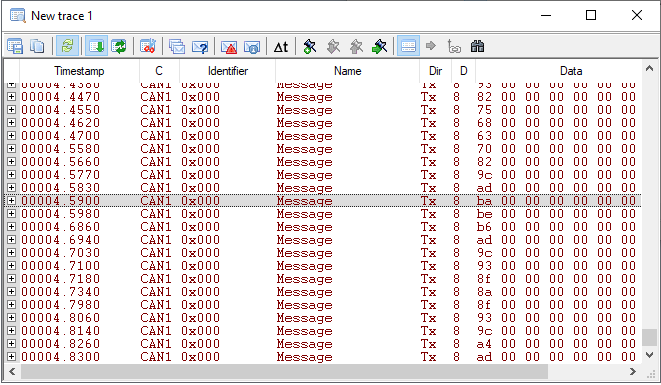Click data byte 'be' in row 00004.5980
This screenshot has width=661, height=385.
[x=484, y=214]
